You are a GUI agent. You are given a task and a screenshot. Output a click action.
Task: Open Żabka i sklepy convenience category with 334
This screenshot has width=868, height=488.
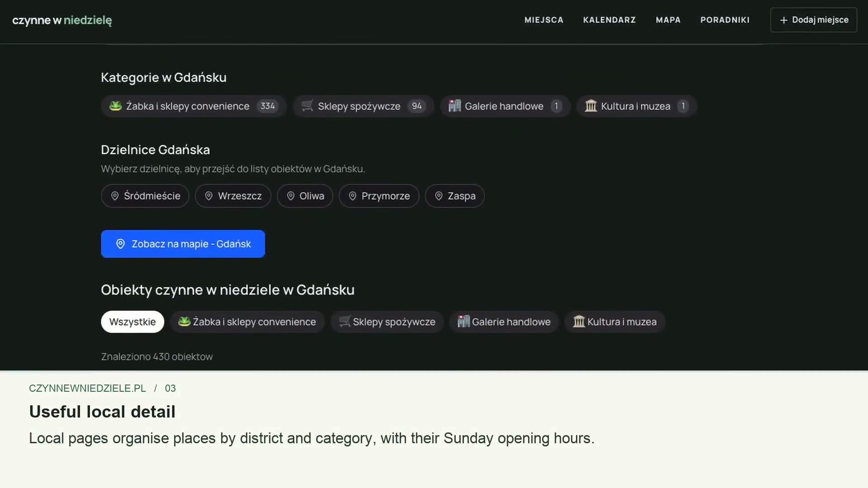pyautogui.click(x=193, y=106)
